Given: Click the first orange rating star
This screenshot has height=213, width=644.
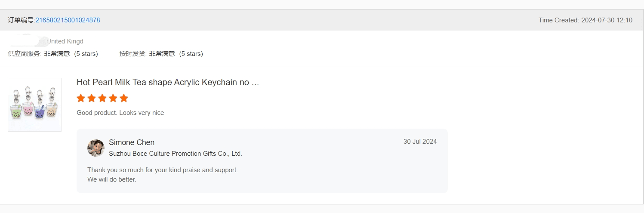Looking at the screenshot, I should [x=81, y=98].
